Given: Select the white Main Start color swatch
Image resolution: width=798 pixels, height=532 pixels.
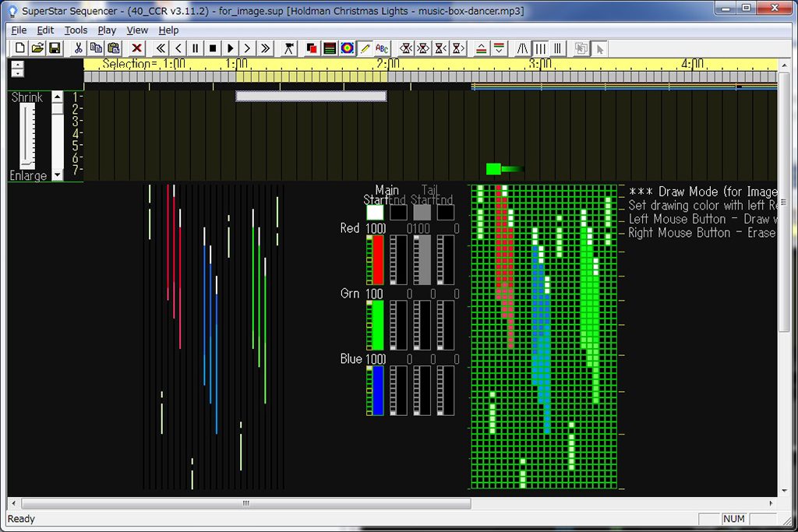Looking at the screenshot, I should click(x=375, y=212).
